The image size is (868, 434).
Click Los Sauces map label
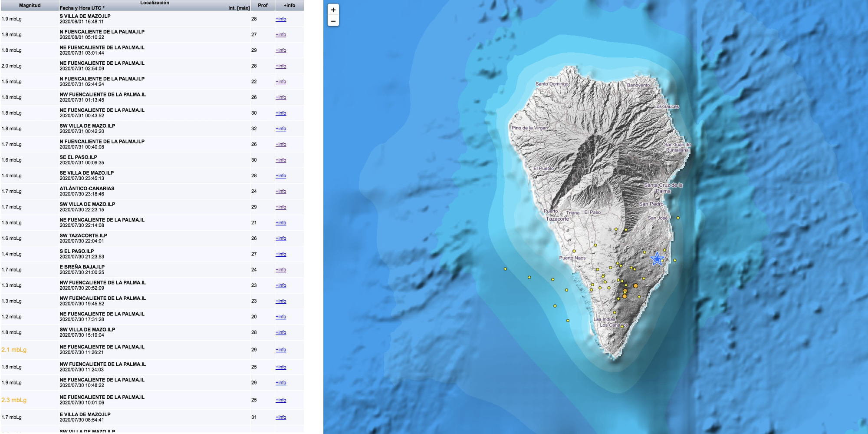[x=667, y=106]
